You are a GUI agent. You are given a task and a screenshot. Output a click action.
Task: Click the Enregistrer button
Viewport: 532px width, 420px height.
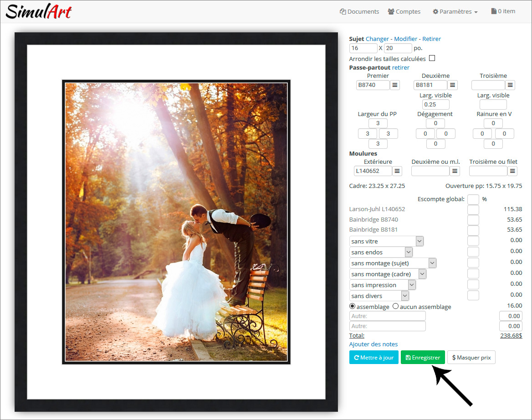[423, 357]
